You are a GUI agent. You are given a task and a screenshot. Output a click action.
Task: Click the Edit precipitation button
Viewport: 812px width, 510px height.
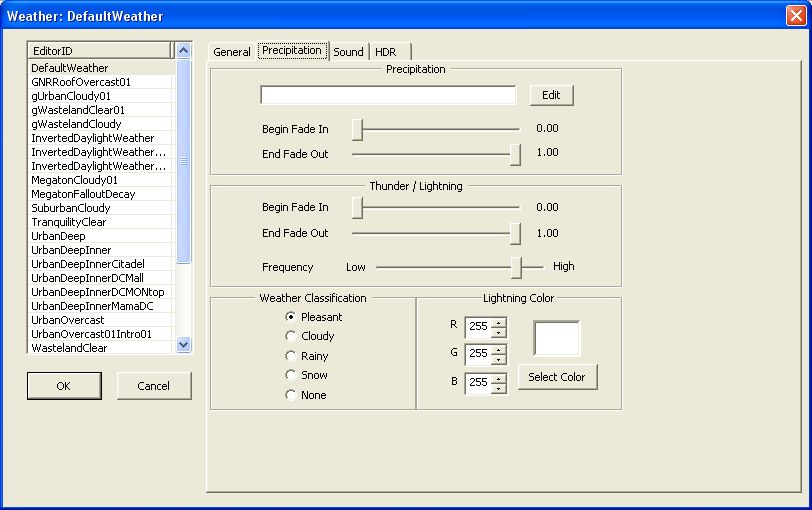coord(552,95)
